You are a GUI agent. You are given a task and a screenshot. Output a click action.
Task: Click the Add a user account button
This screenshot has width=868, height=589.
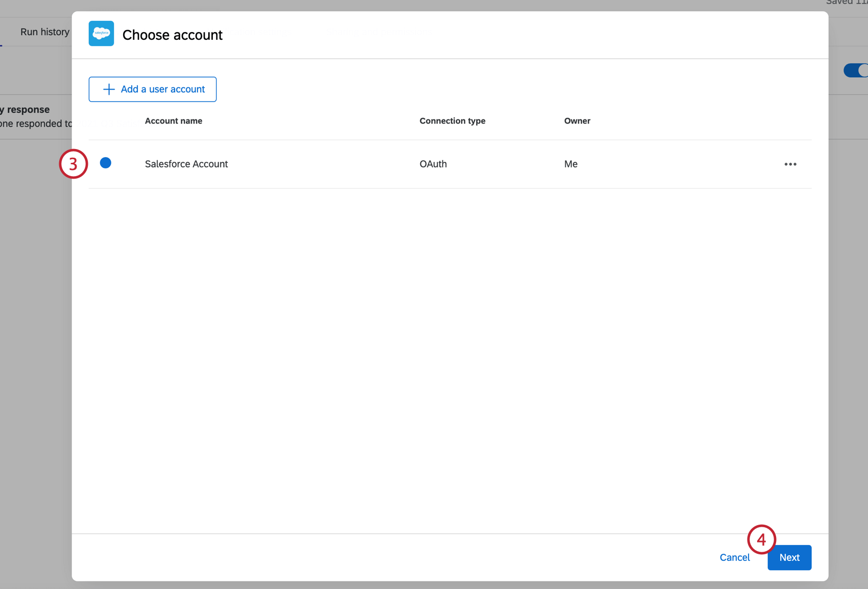pyautogui.click(x=152, y=89)
